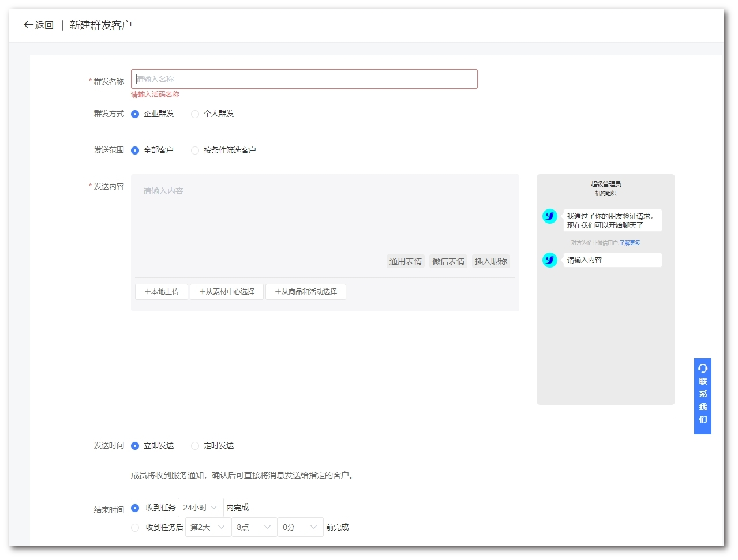The image size is (738, 560).
Task: Open 微信表情 emoji picker
Action: coord(448,261)
